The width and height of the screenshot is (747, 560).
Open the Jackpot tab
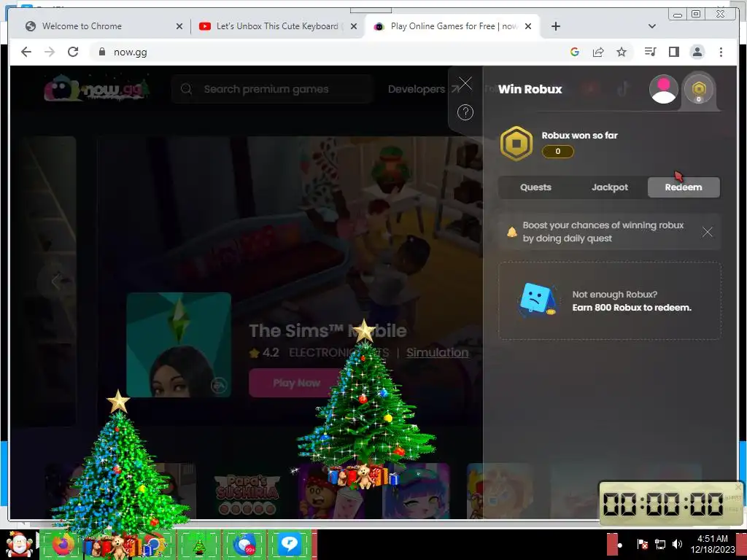[609, 187]
